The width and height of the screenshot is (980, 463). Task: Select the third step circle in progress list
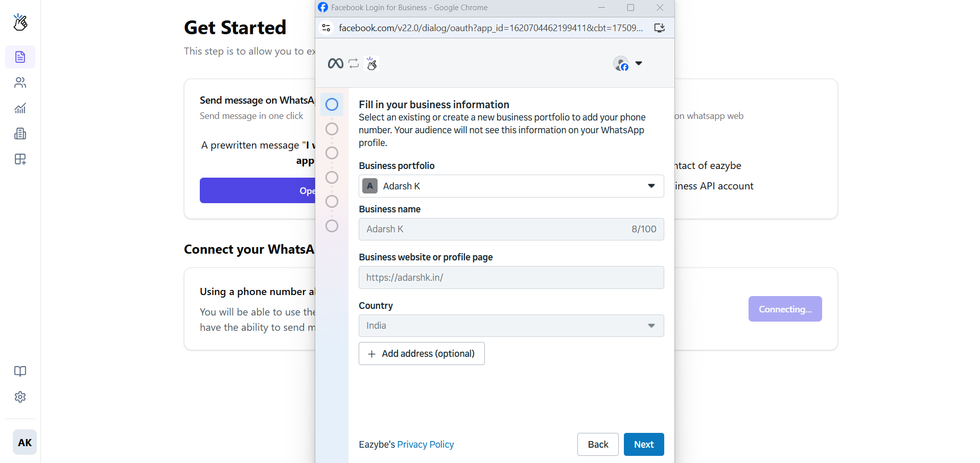pos(332,153)
